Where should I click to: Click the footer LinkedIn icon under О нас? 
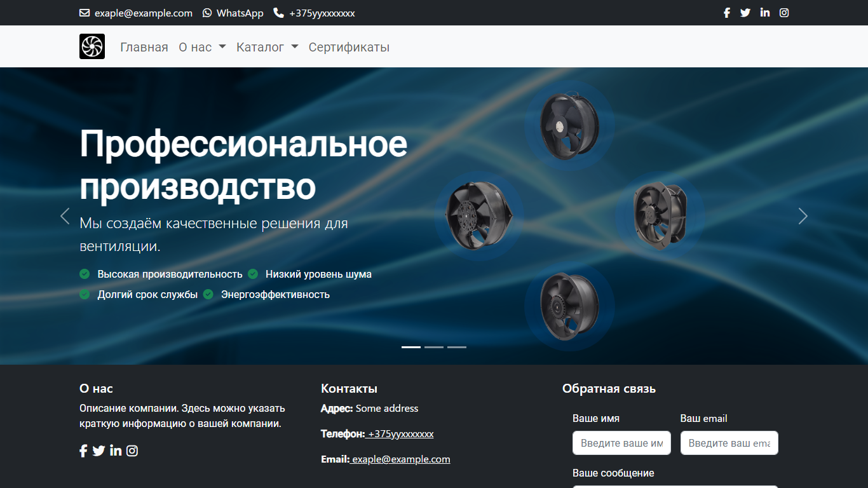click(116, 451)
